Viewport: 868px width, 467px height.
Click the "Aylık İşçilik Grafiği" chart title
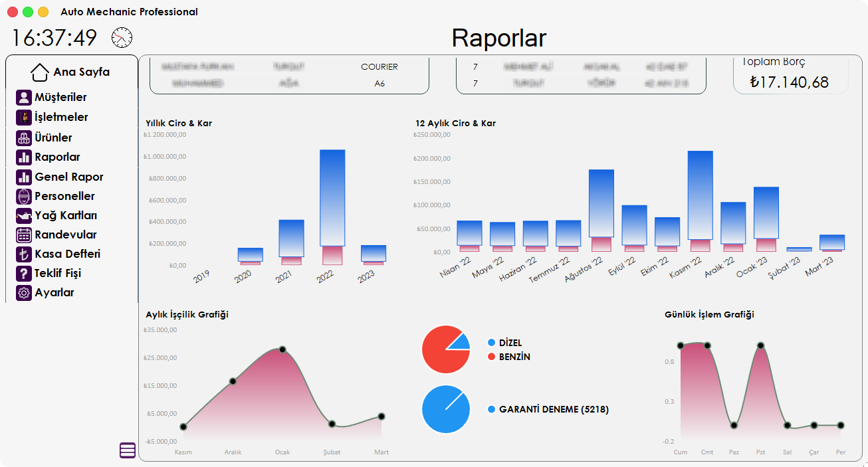(187, 314)
